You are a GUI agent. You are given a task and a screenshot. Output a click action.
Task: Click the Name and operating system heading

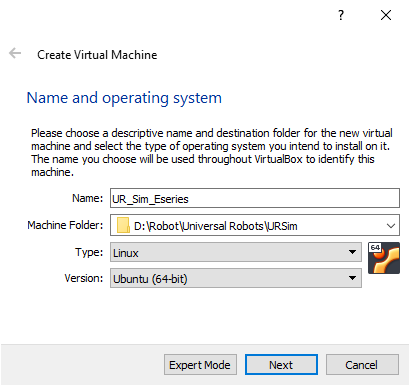[124, 98]
